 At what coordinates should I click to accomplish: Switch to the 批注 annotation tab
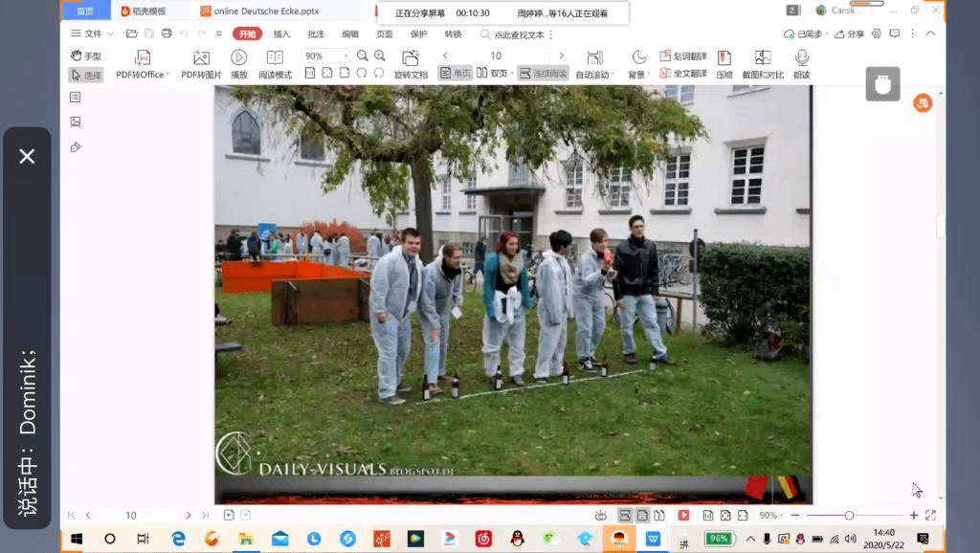click(x=316, y=33)
